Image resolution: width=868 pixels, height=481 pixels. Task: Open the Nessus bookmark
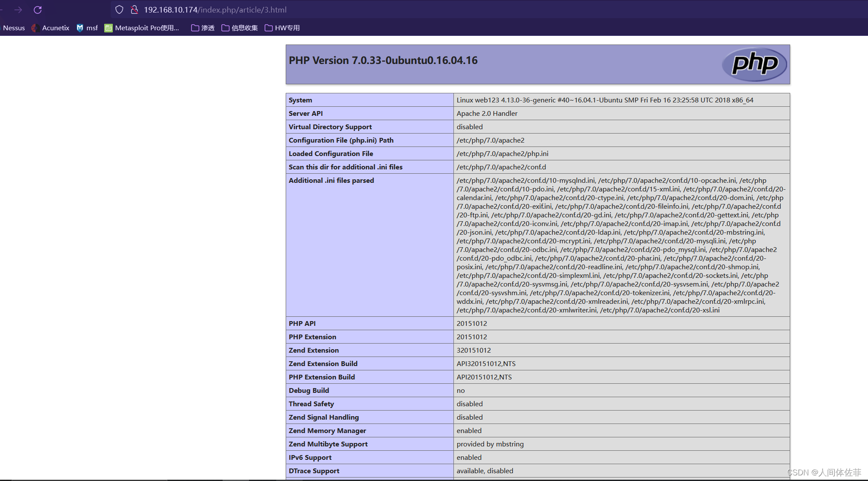(14, 28)
